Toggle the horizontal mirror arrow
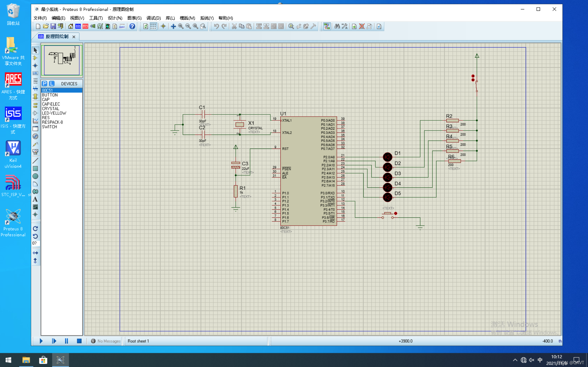 35,253
